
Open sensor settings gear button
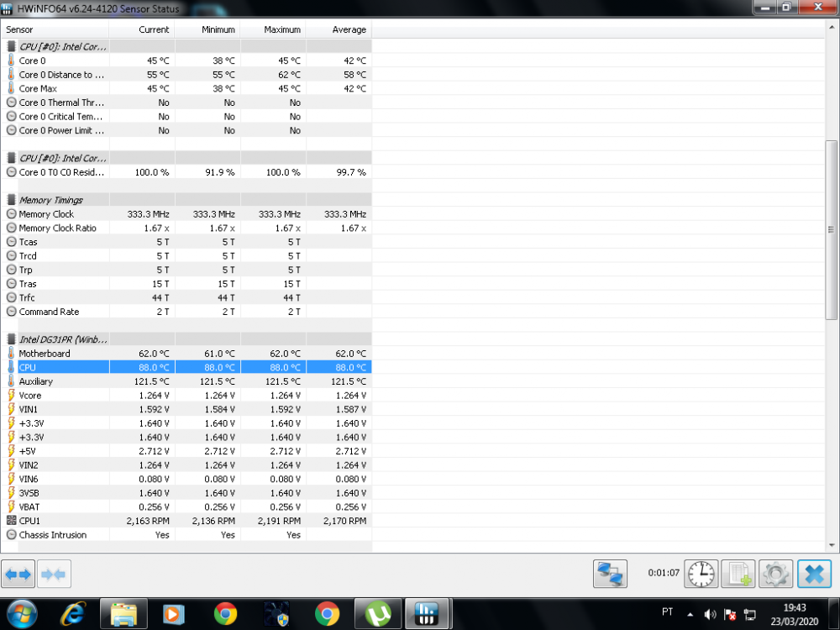click(x=775, y=574)
